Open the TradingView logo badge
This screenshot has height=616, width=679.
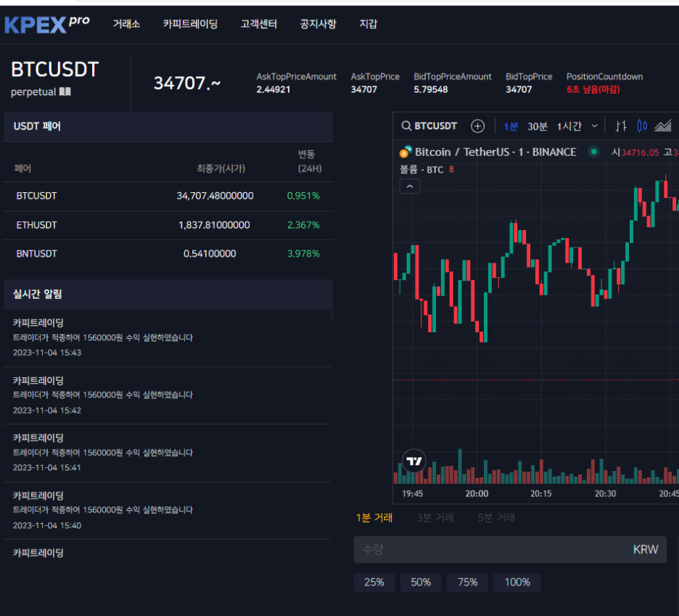(x=414, y=461)
